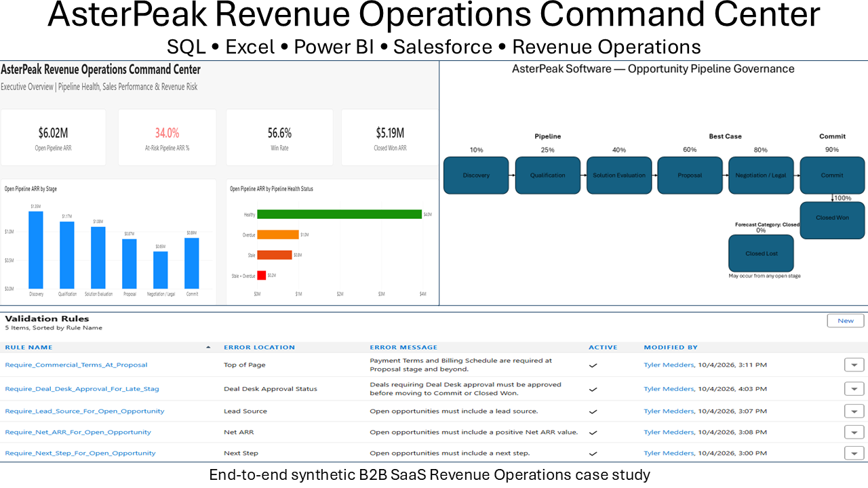Open the Require_Lead_Source_For_Open_Opportunity rule
The height and width of the screenshot is (488, 868).
85,411
